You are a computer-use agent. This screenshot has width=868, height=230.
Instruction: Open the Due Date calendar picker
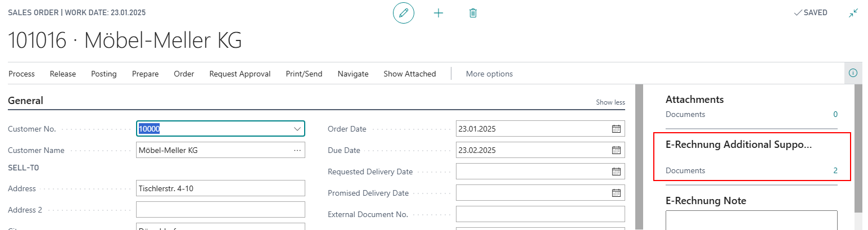(x=616, y=150)
